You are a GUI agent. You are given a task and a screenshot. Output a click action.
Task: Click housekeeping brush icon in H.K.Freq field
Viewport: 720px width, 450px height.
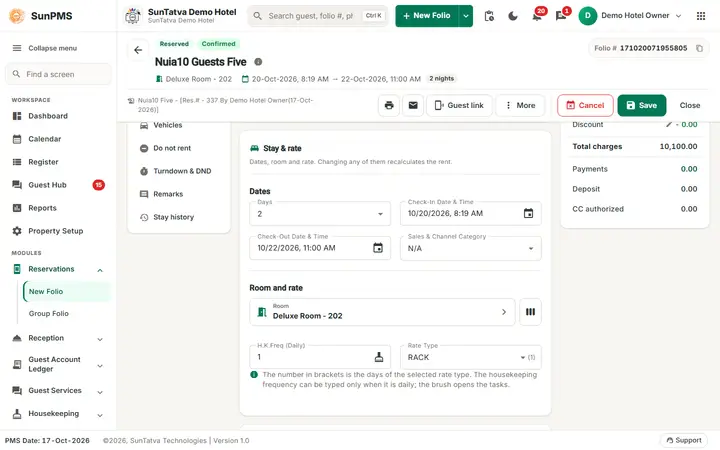379,357
